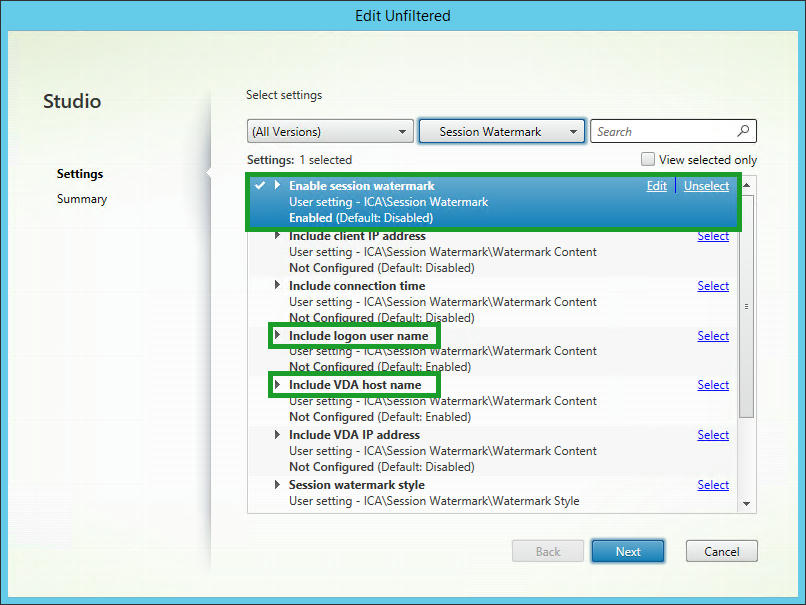The width and height of the screenshot is (806, 605).
Task: Open the Session Watermark category dropdown
Action: (x=501, y=131)
